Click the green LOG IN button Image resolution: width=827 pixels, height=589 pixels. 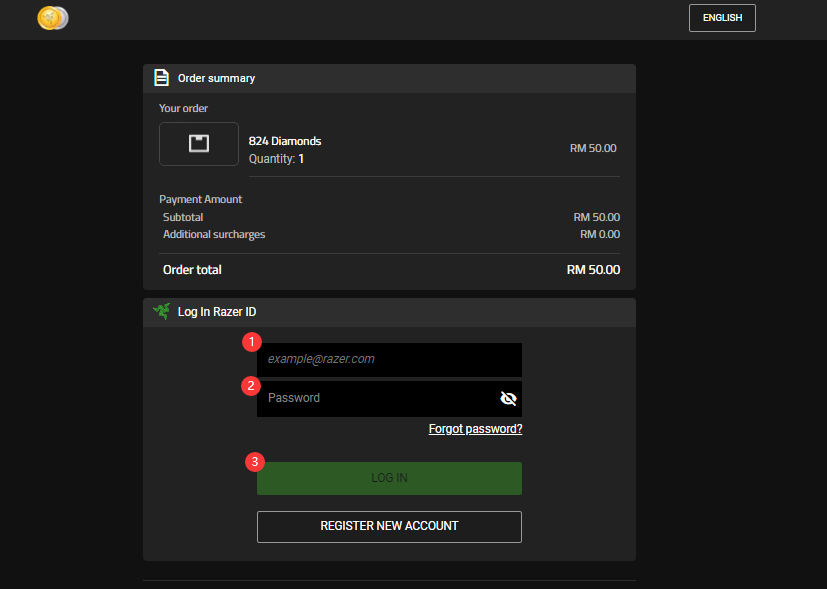point(389,478)
